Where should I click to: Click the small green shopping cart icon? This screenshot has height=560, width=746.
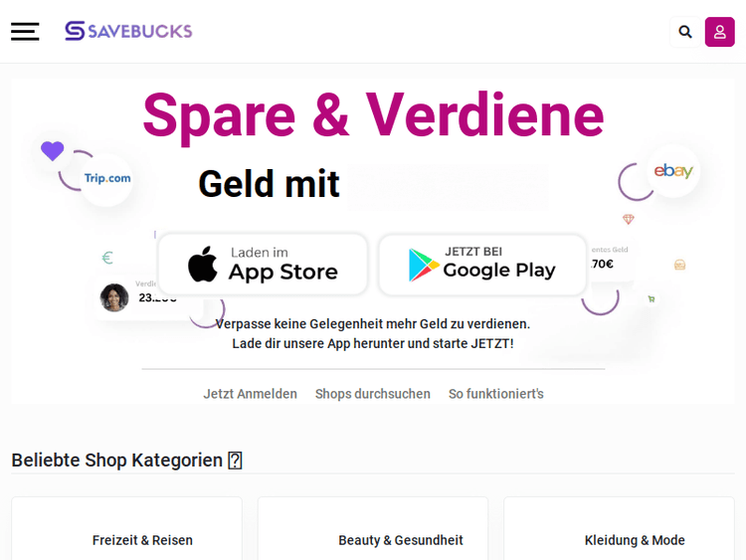tap(652, 298)
